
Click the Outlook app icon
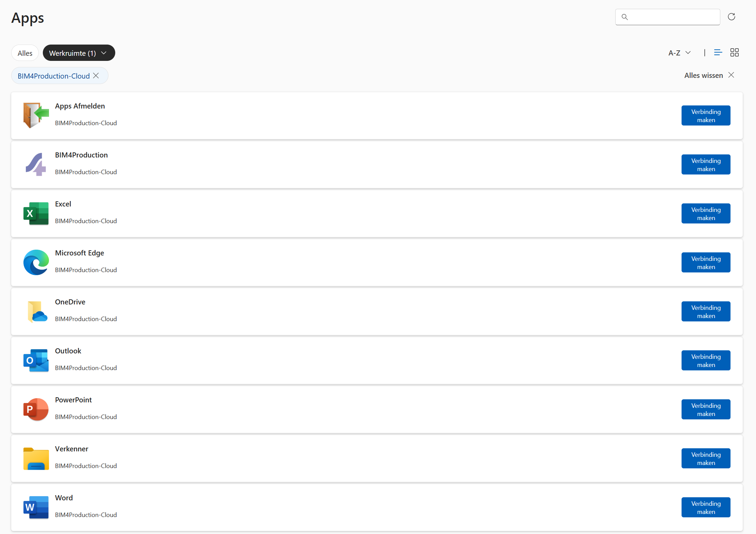tap(36, 360)
